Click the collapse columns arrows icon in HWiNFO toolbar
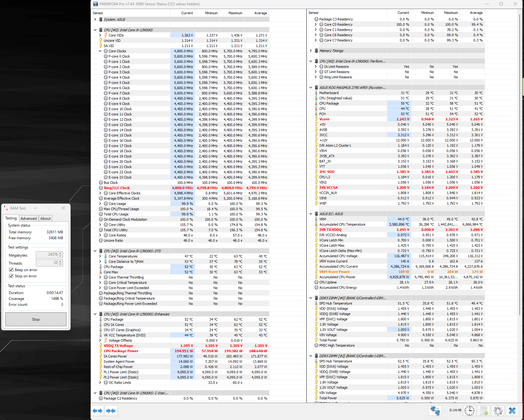The width and height of the screenshot is (524, 420). pos(111,411)
